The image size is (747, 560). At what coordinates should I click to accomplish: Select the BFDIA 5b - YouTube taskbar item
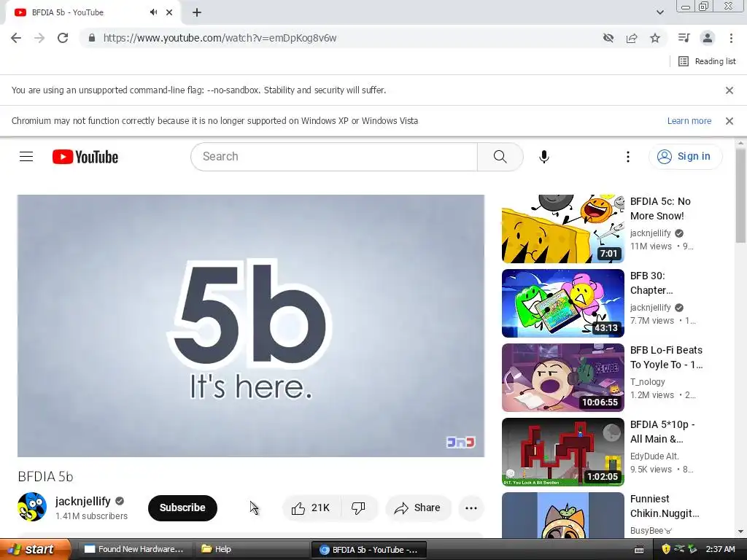(368, 550)
